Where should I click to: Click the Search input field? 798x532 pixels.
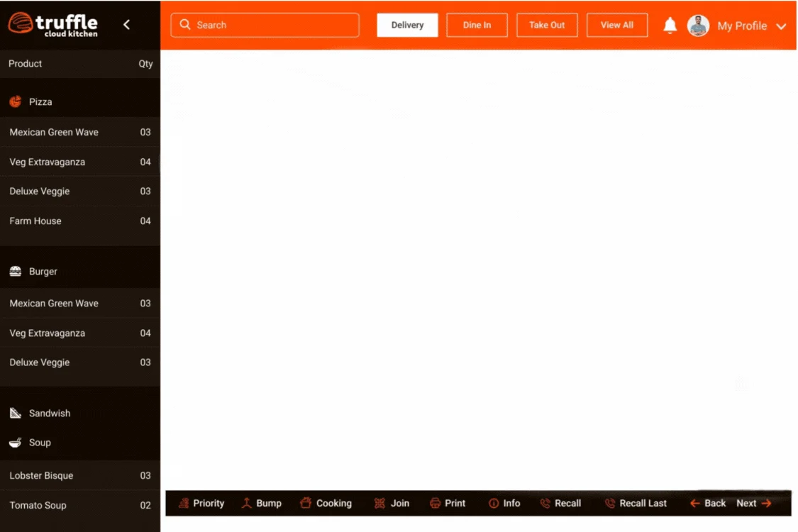[265, 25]
